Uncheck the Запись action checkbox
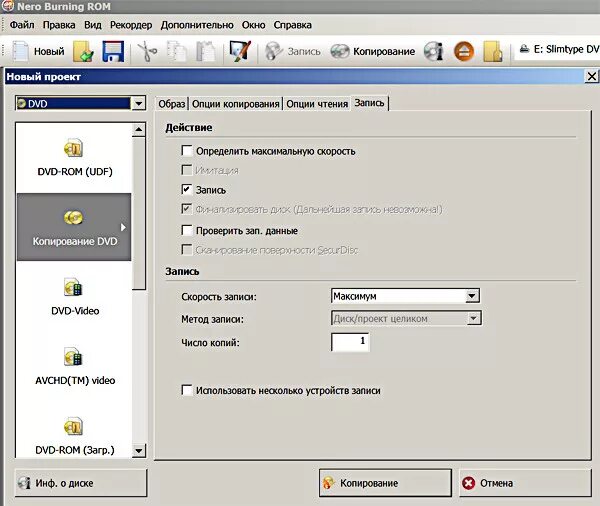600x506 pixels. [x=187, y=189]
